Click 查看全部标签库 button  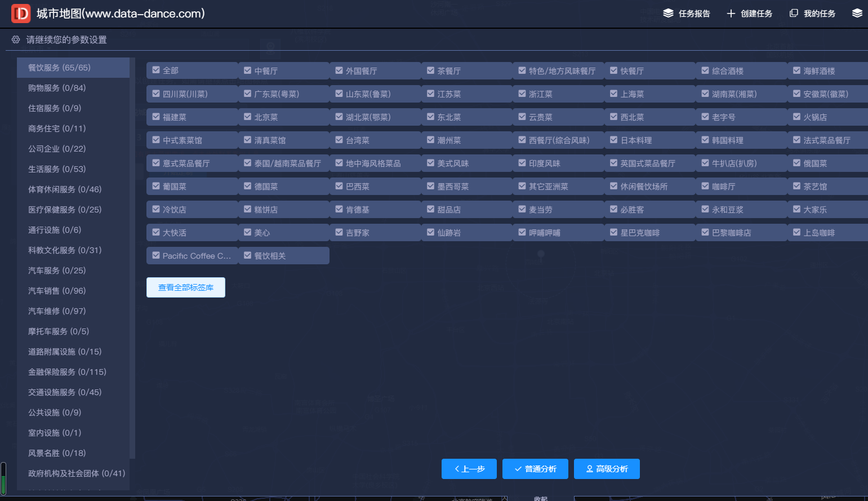coord(186,287)
